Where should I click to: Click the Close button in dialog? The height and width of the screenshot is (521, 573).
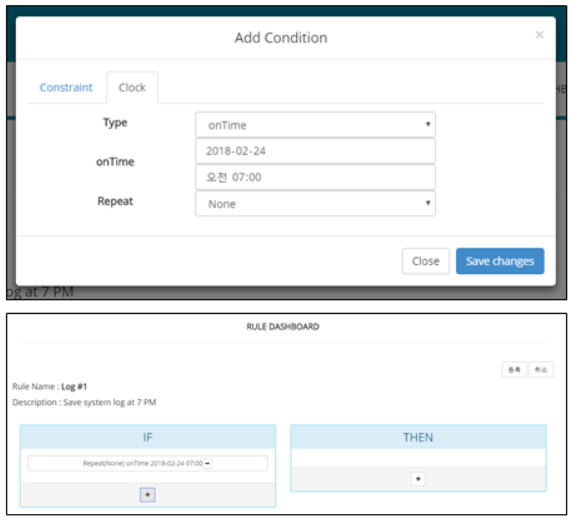[426, 261]
